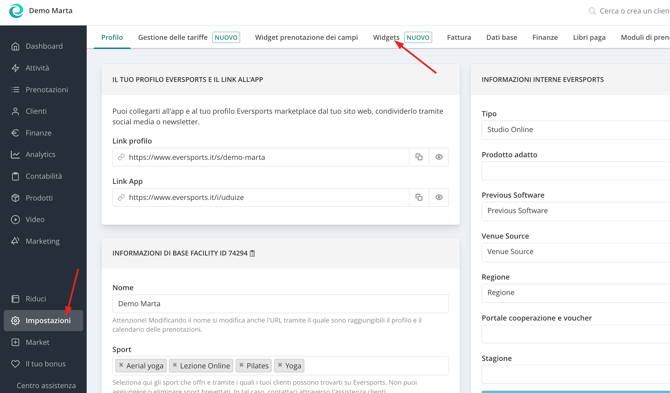Copy the Facility ID clipboard icon

[x=252, y=253]
